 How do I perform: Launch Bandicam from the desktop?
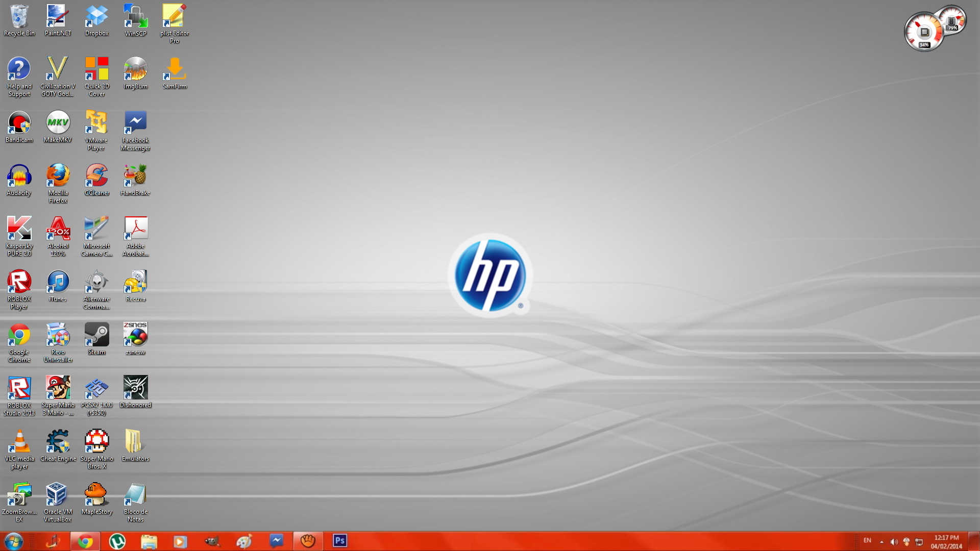click(19, 127)
